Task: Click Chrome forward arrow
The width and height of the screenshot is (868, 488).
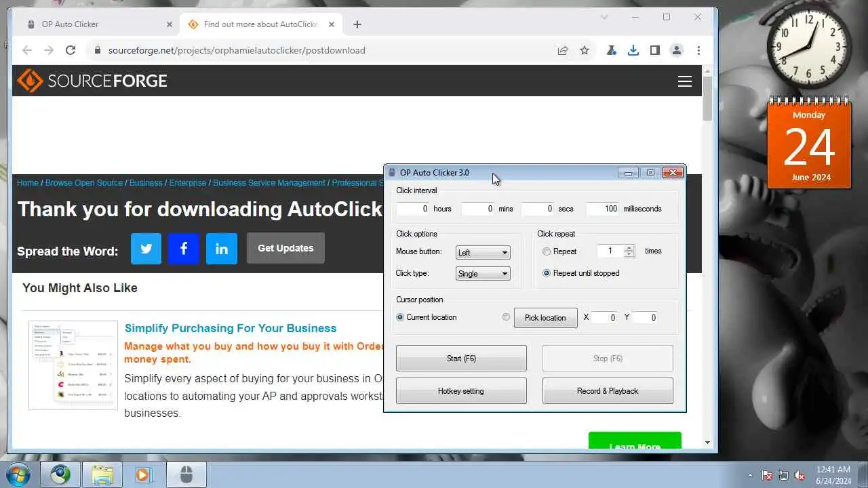Action: click(49, 50)
